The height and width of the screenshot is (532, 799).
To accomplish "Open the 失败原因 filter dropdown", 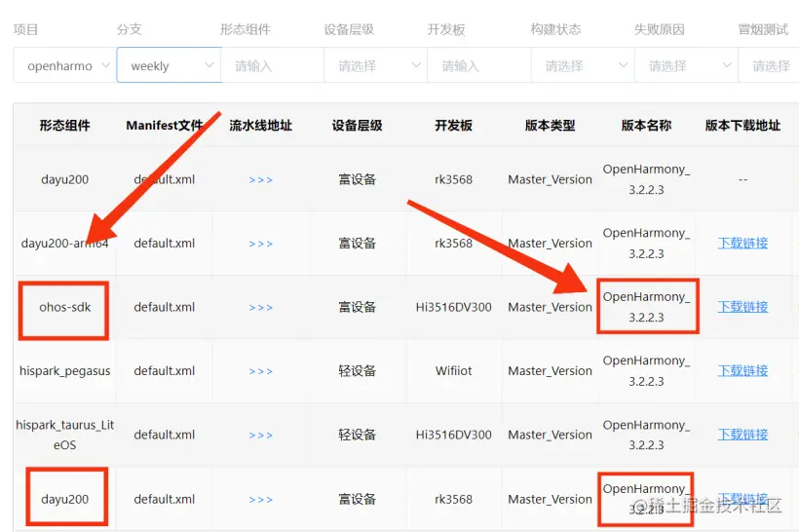I will coord(686,65).
